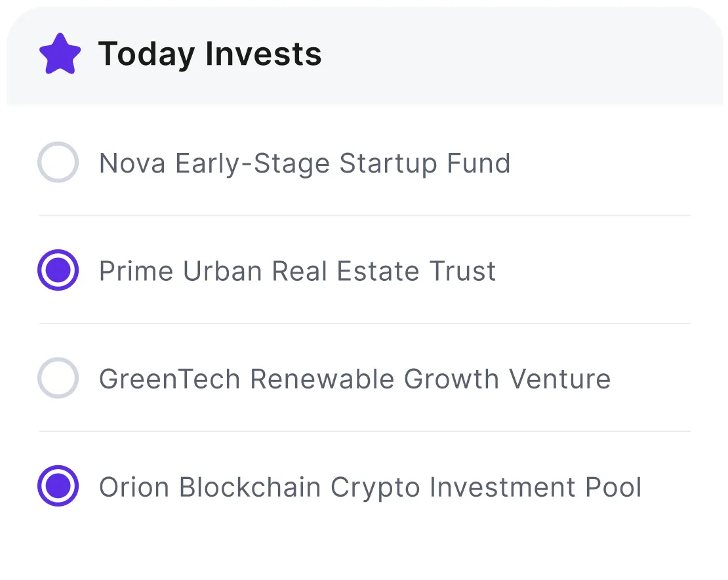The image size is (728, 580).
Task: Toggle off the Orion Blockchain Crypto Investment Pool radio
Action: pyautogui.click(x=58, y=487)
